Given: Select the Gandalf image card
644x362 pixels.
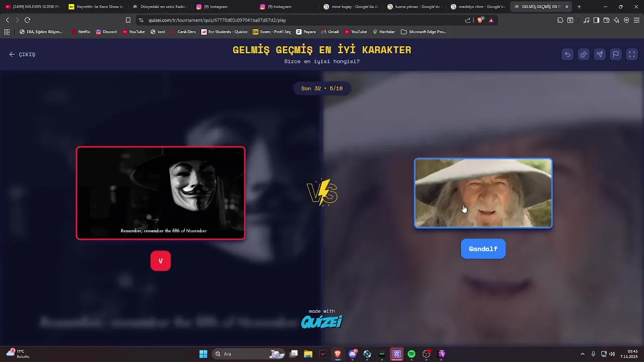Looking at the screenshot, I should pyautogui.click(x=483, y=193).
